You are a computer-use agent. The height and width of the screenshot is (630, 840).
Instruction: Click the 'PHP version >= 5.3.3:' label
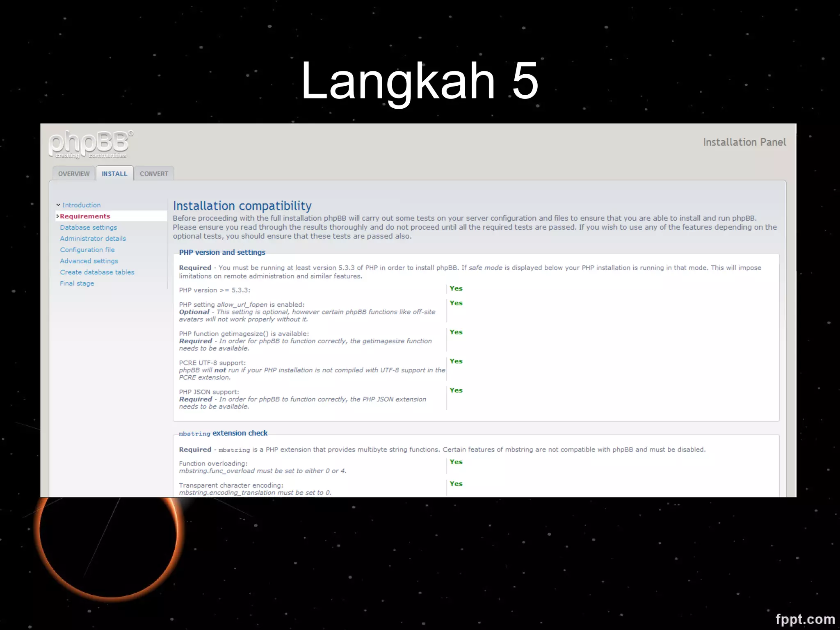(x=215, y=290)
